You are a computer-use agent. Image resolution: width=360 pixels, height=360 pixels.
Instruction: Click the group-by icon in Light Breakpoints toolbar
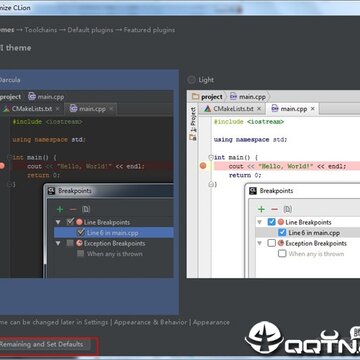tap(288, 209)
